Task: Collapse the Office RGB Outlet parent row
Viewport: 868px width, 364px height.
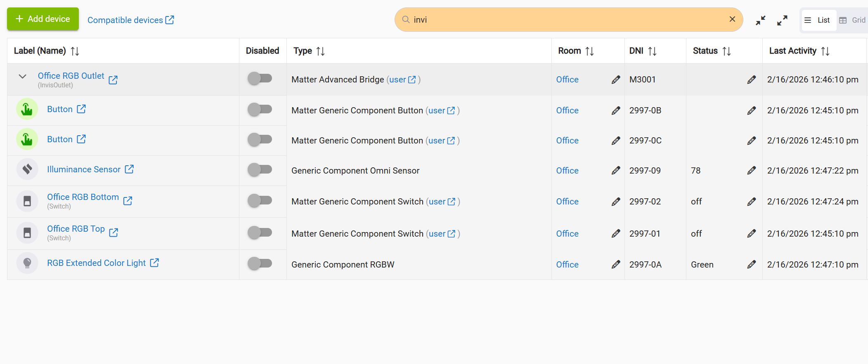Action: [23, 77]
